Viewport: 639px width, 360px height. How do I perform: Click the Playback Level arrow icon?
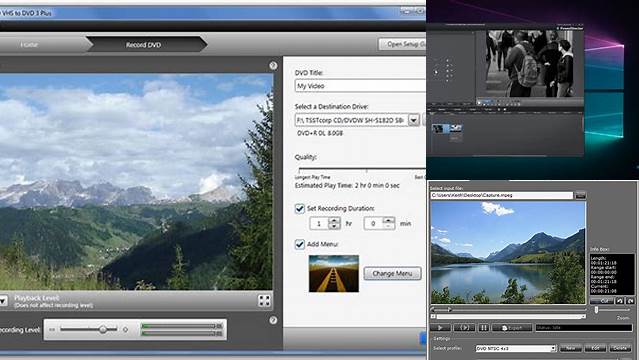click(3, 301)
